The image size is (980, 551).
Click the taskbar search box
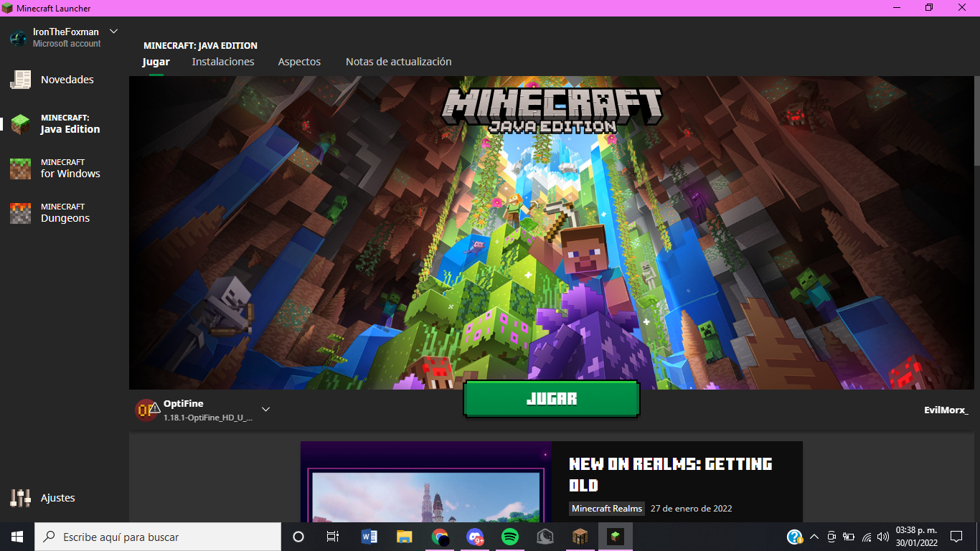pyautogui.click(x=158, y=537)
